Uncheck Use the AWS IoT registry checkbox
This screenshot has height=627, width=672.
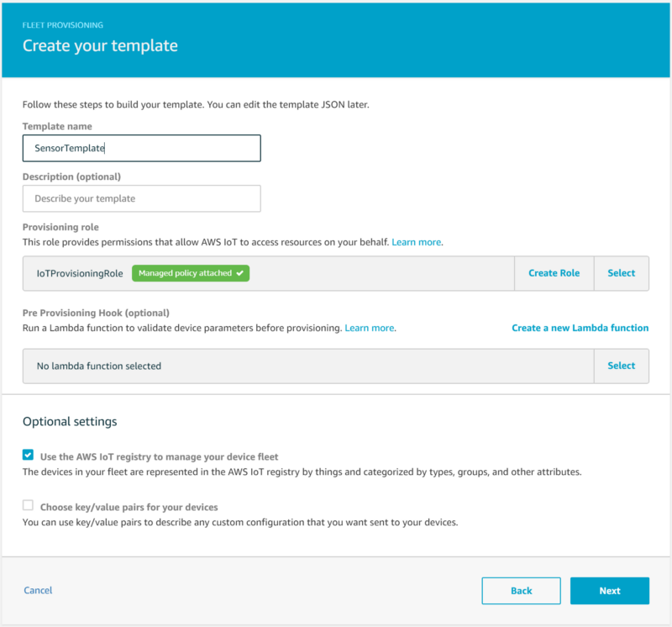coord(29,455)
